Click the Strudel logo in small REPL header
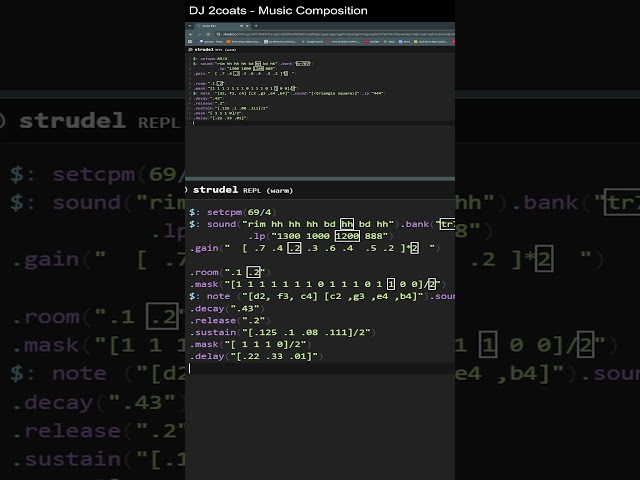The height and width of the screenshot is (480, 640). pyautogui.click(x=190, y=49)
